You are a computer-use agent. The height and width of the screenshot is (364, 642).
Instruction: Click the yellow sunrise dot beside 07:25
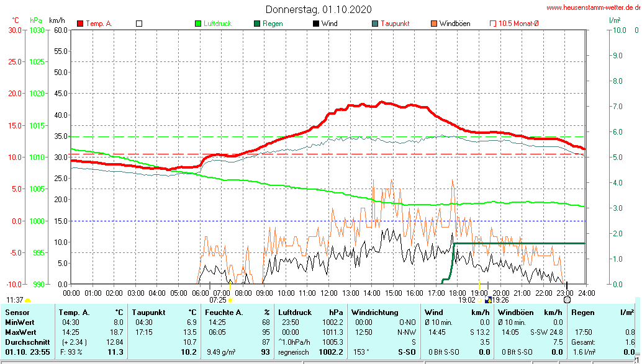pyautogui.click(x=230, y=300)
